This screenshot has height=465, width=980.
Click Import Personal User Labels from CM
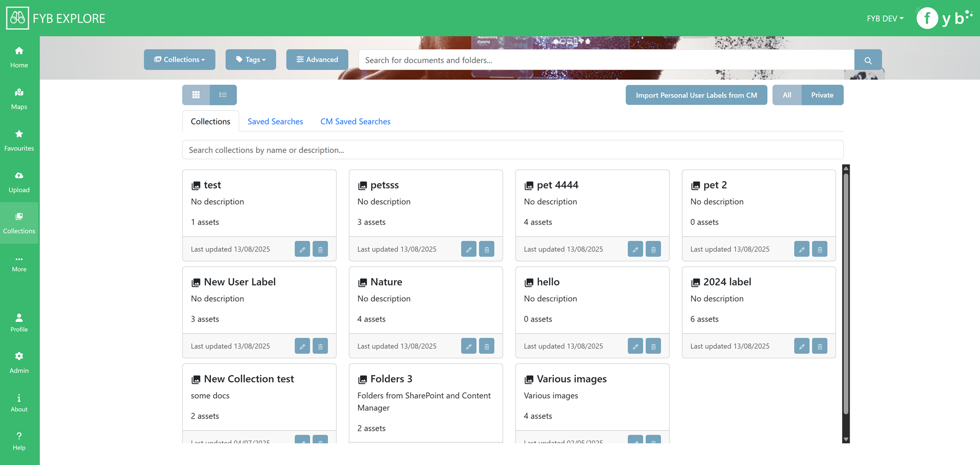pos(696,95)
